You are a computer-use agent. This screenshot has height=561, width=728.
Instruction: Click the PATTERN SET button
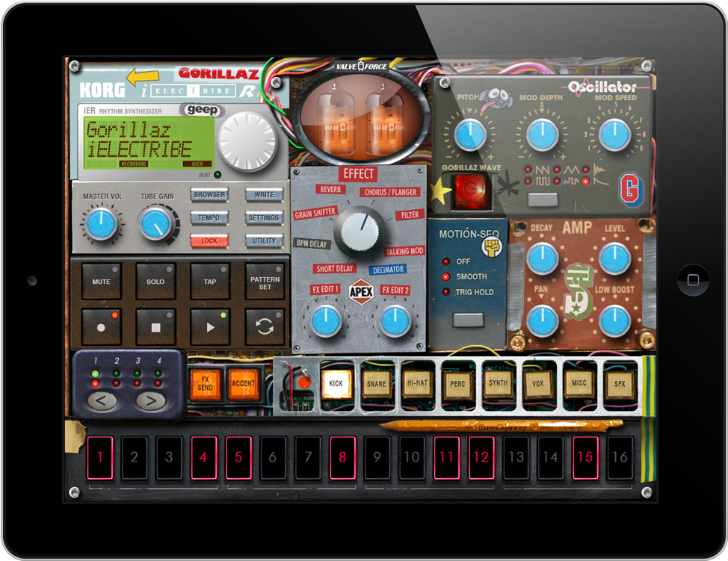pyautogui.click(x=265, y=281)
